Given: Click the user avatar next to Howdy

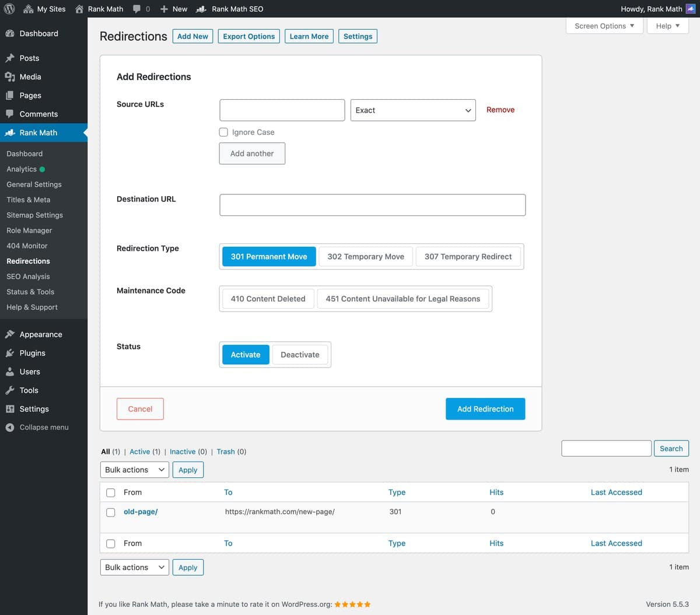Looking at the screenshot, I should click(691, 9).
